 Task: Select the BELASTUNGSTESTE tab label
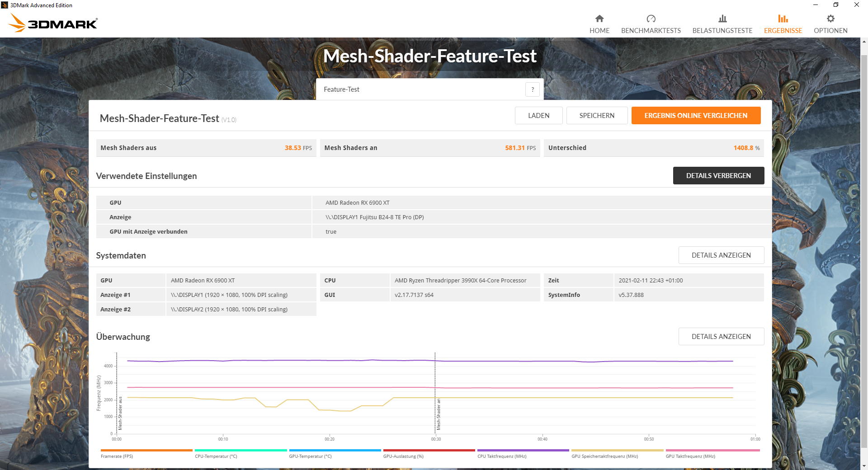pos(722,31)
